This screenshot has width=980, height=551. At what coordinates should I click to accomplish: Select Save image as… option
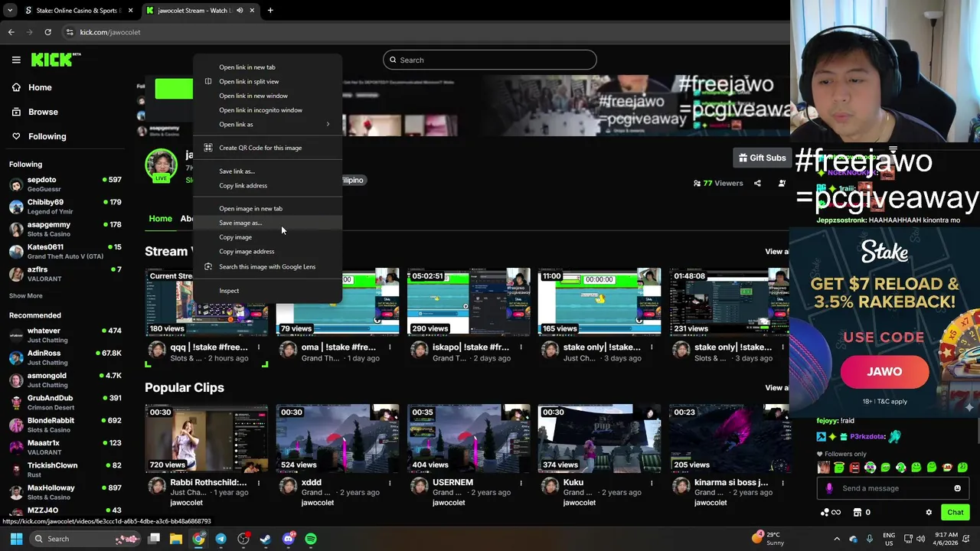267,223
